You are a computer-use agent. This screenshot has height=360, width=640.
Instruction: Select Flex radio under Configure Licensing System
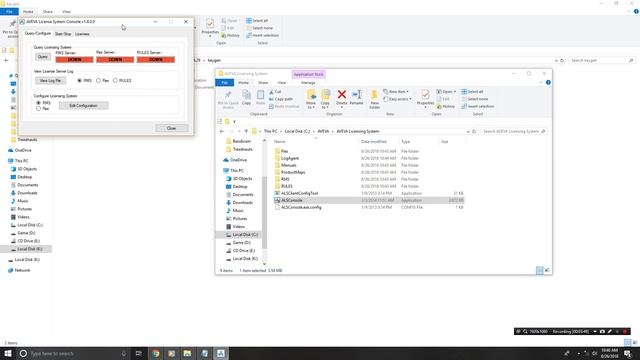38,109
